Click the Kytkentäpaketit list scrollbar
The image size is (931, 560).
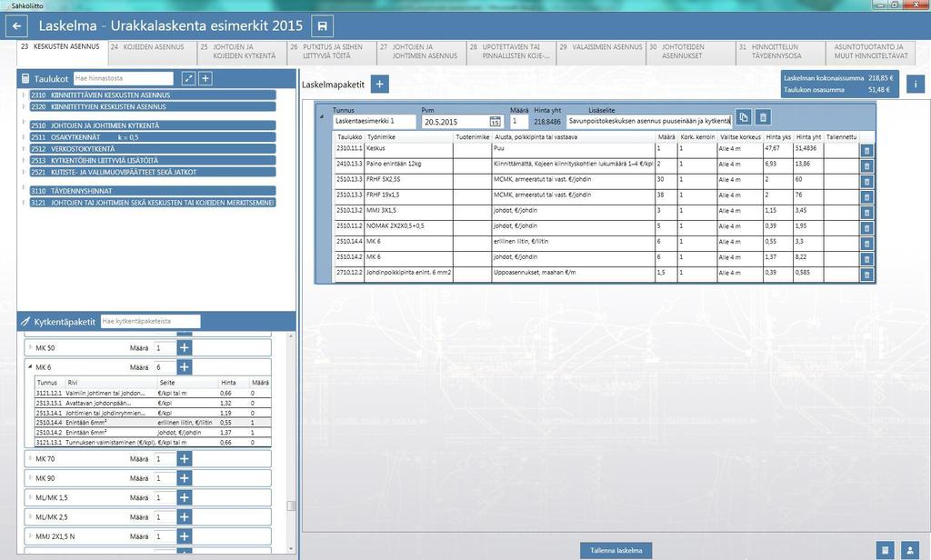291,505
